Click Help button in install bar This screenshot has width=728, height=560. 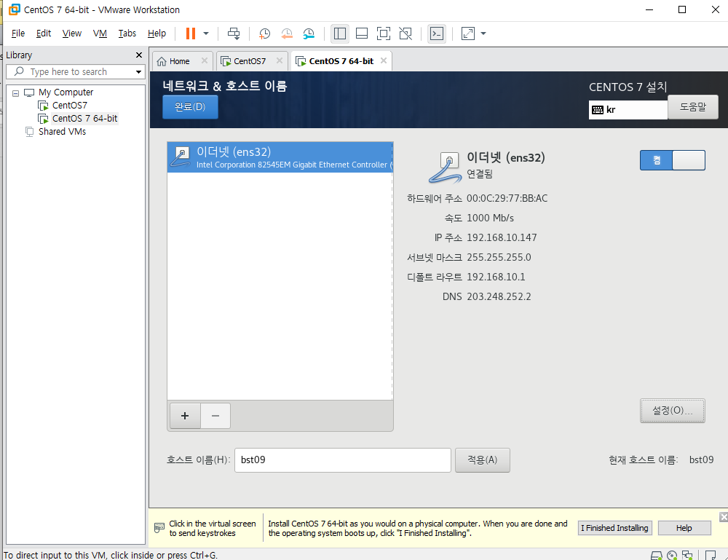(x=684, y=528)
